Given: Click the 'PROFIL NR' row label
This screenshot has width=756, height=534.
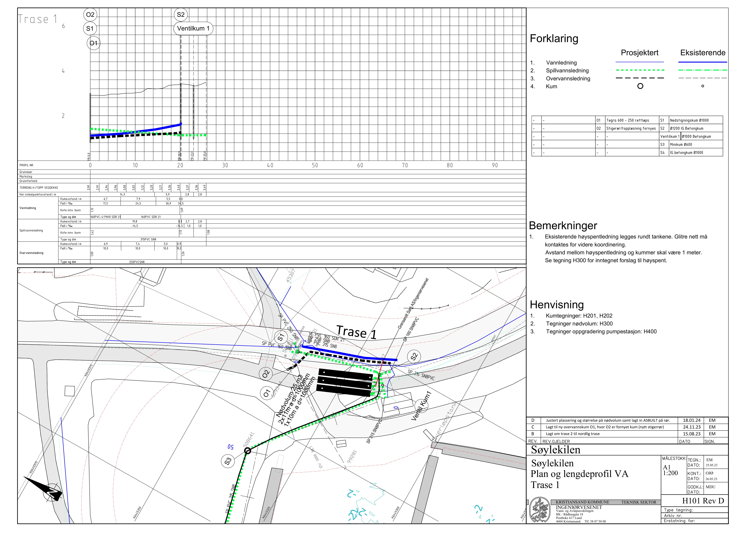Looking at the screenshot, I should tap(26, 165).
